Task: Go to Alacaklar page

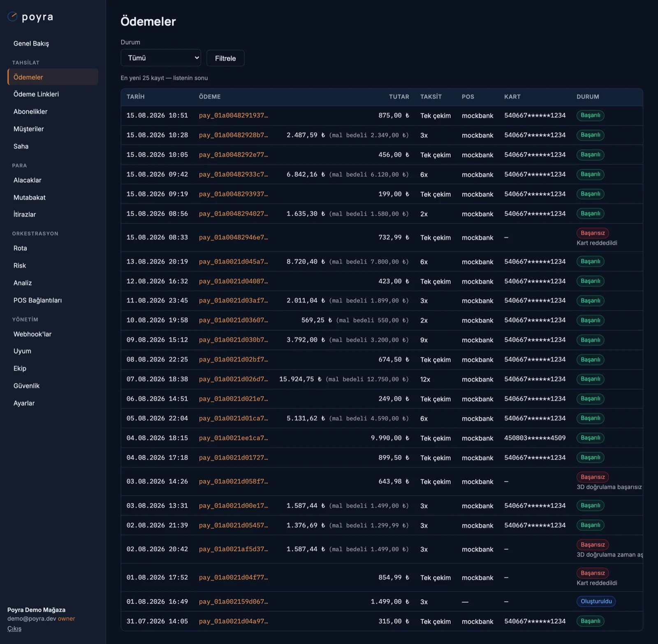Action: [x=28, y=180]
